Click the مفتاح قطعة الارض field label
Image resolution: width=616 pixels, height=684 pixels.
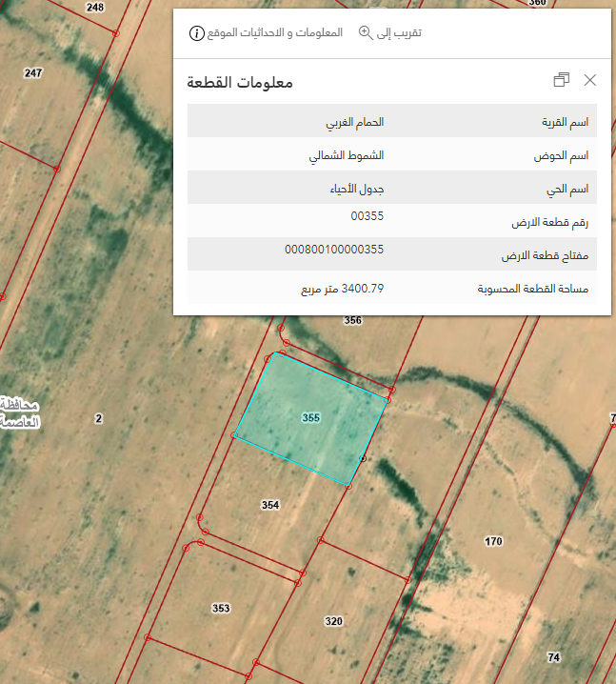545,255
